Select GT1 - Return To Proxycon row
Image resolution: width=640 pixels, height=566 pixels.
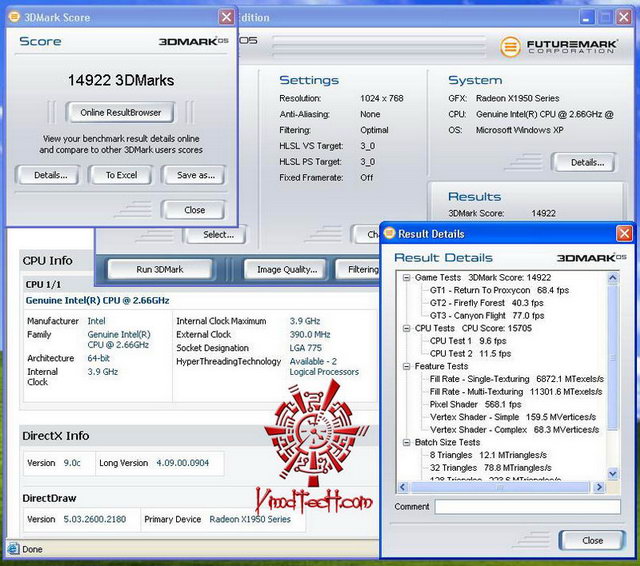499,291
